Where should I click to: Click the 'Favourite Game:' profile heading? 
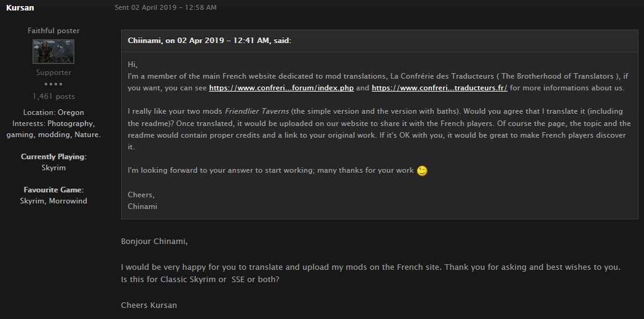click(54, 190)
